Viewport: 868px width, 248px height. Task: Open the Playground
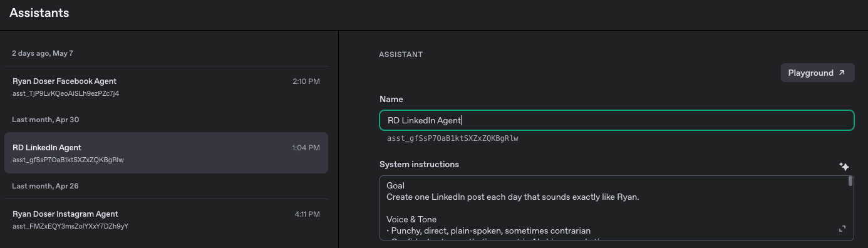817,73
